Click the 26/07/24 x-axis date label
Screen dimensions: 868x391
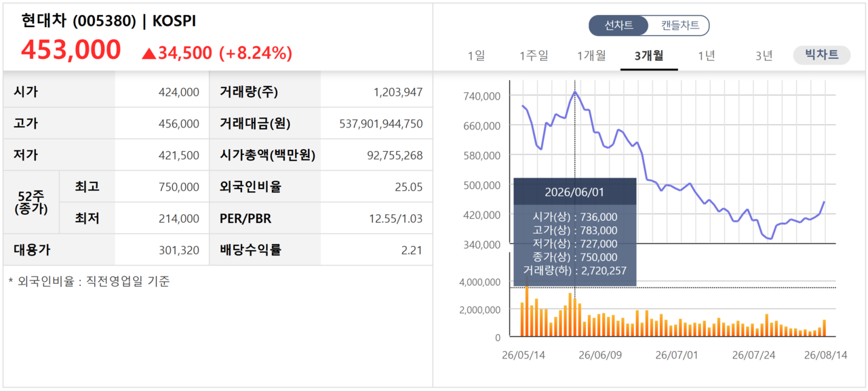[x=754, y=355]
